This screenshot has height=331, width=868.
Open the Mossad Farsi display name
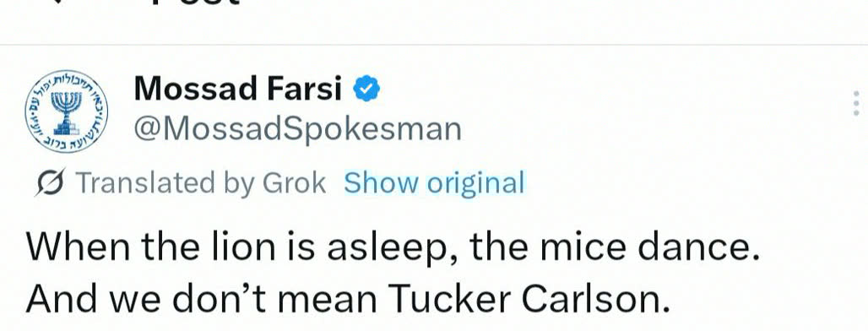click(238, 89)
